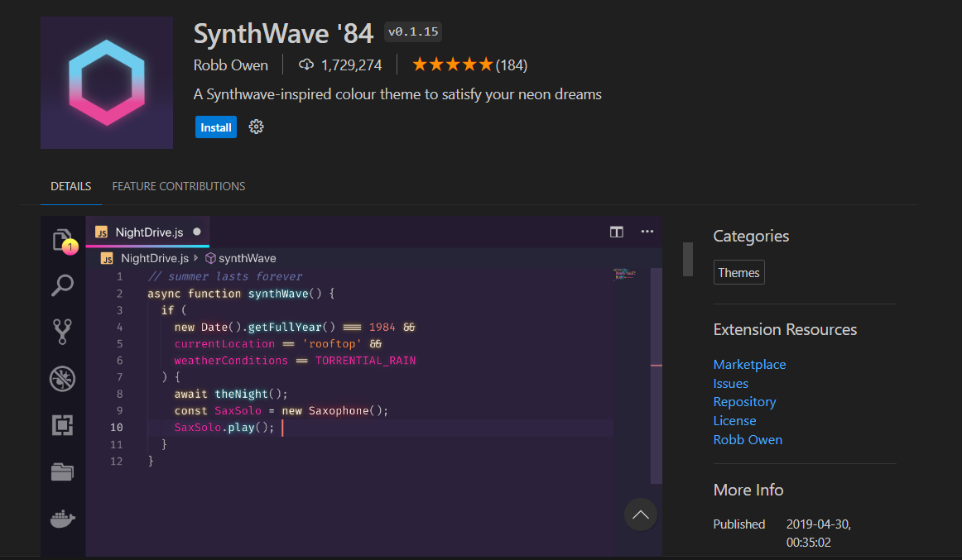Viewport: 962px width, 560px height.
Task: Click the unsaved dot on NightDrive.js tab
Action: pos(197,232)
